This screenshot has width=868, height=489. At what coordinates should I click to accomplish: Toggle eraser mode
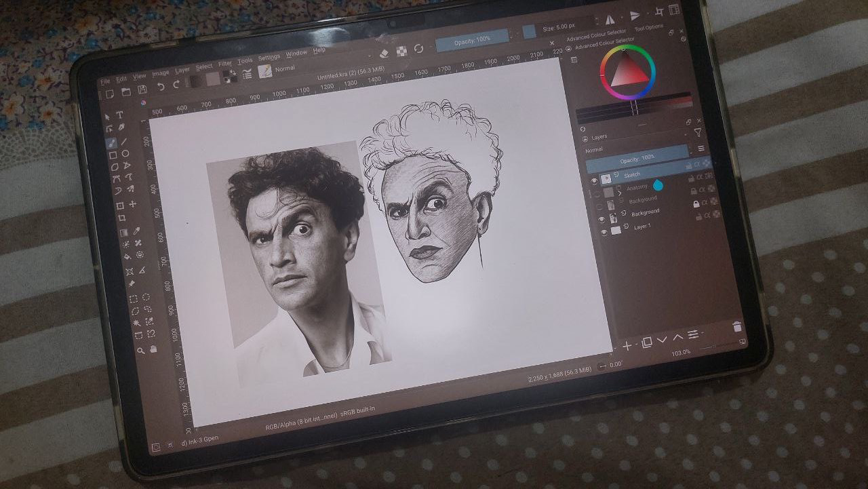[x=384, y=54]
